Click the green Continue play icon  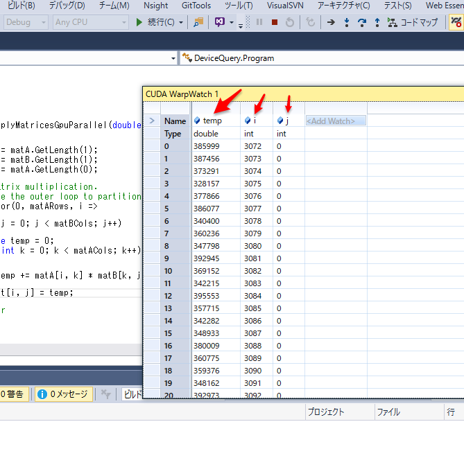[x=139, y=22]
